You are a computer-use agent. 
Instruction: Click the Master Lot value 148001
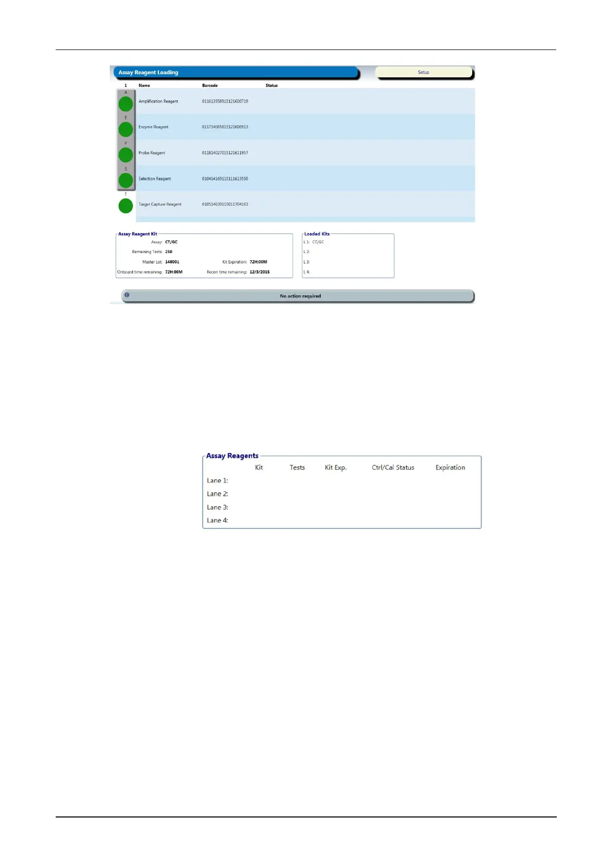click(172, 262)
